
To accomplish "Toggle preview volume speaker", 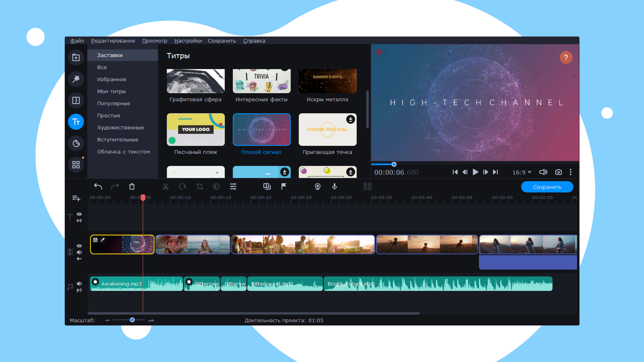I will click(543, 172).
